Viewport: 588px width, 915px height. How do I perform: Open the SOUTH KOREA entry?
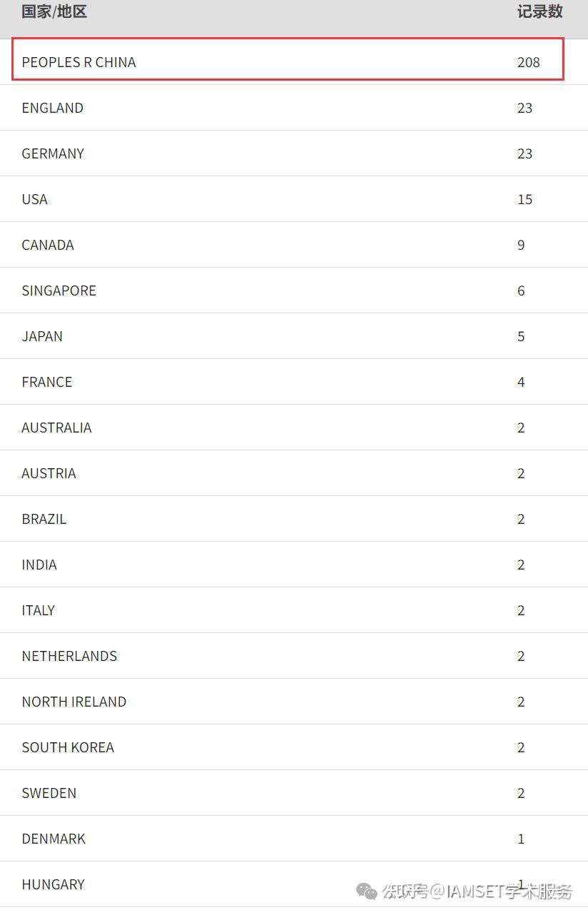coord(68,747)
